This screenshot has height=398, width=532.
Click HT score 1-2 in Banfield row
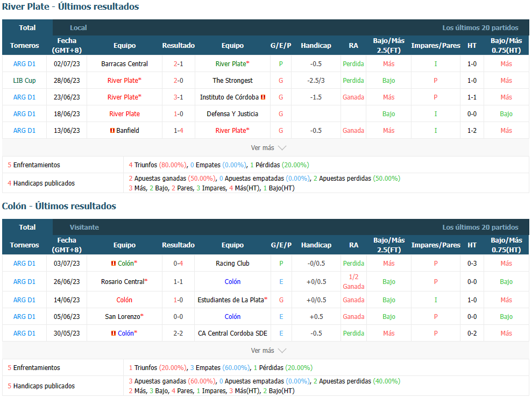click(472, 130)
